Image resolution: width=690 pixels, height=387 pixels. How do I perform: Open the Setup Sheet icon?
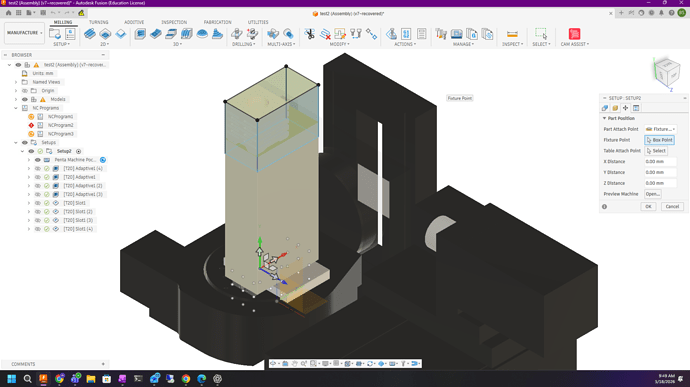(x=422, y=34)
